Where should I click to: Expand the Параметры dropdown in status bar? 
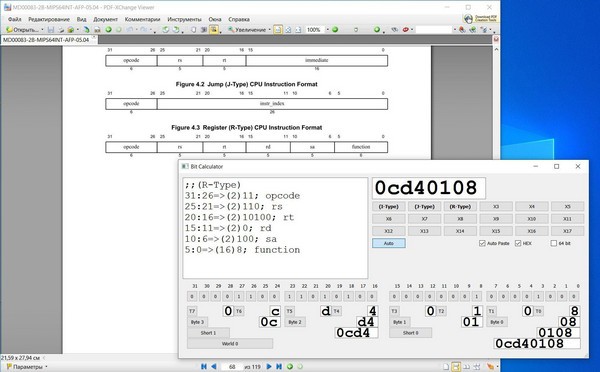pyautogui.click(x=46, y=367)
